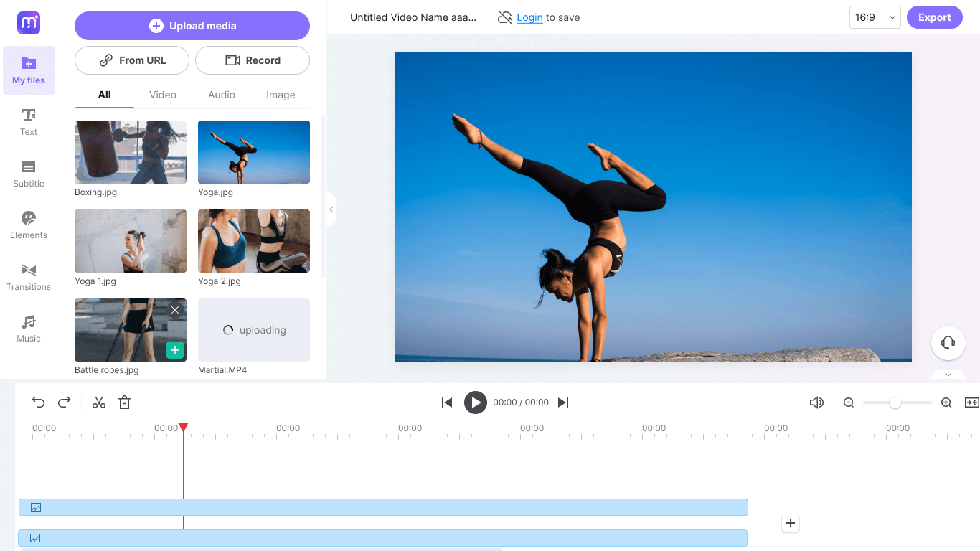Mute the volume speaker icon
This screenshot has width=980, height=551.
click(x=816, y=402)
